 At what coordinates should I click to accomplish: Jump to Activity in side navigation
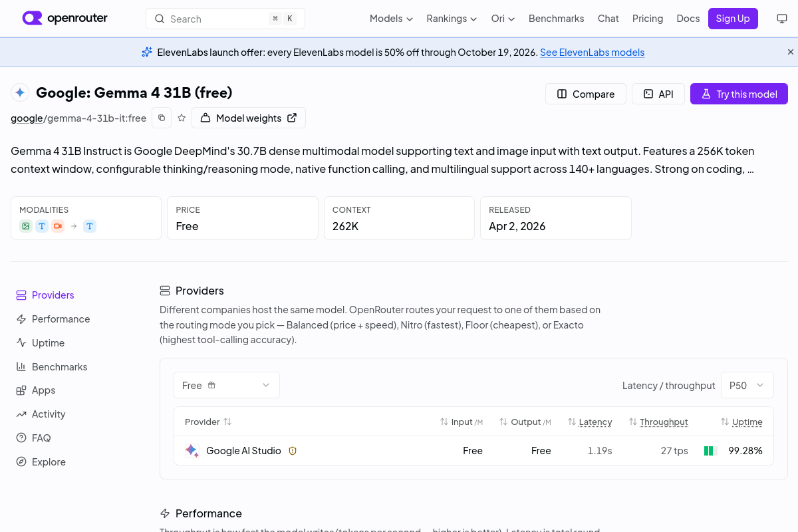[41, 414]
